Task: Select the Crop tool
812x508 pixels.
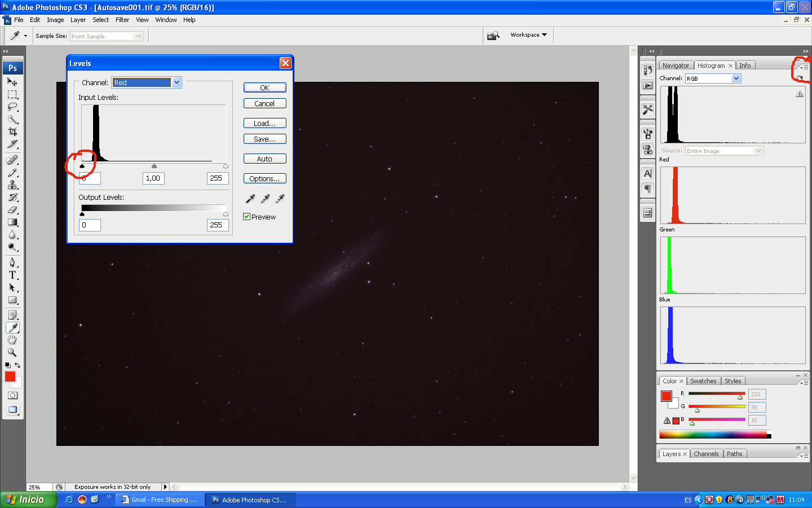Action: click(x=12, y=132)
